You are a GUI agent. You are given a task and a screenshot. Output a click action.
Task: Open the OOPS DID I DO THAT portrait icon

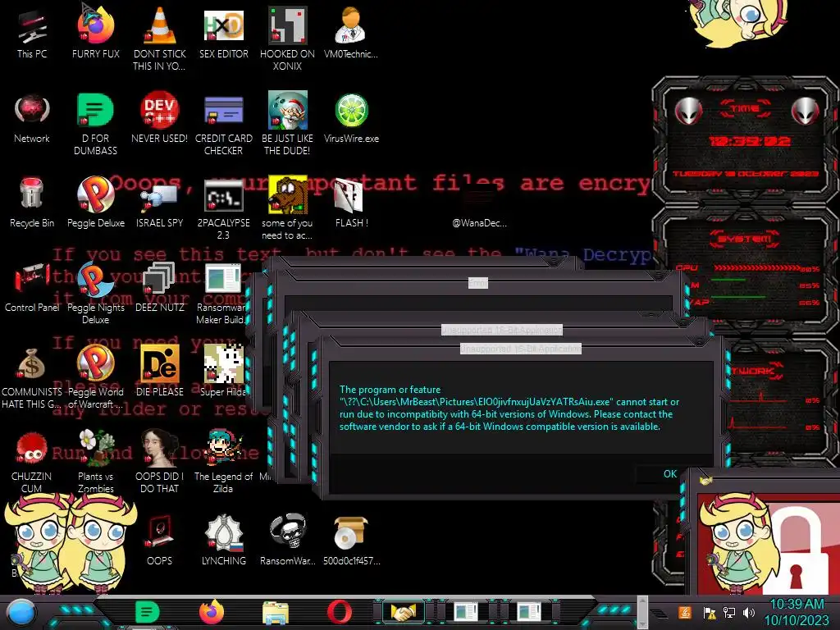tap(160, 462)
